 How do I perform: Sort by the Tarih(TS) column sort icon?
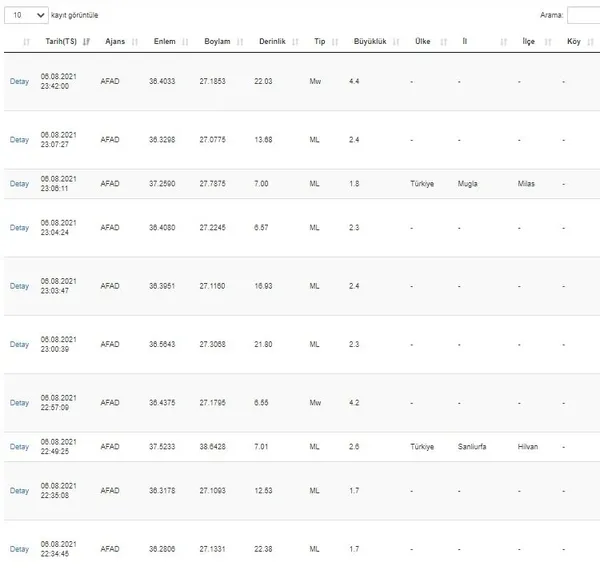pyautogui.click(x=86, y=42)
